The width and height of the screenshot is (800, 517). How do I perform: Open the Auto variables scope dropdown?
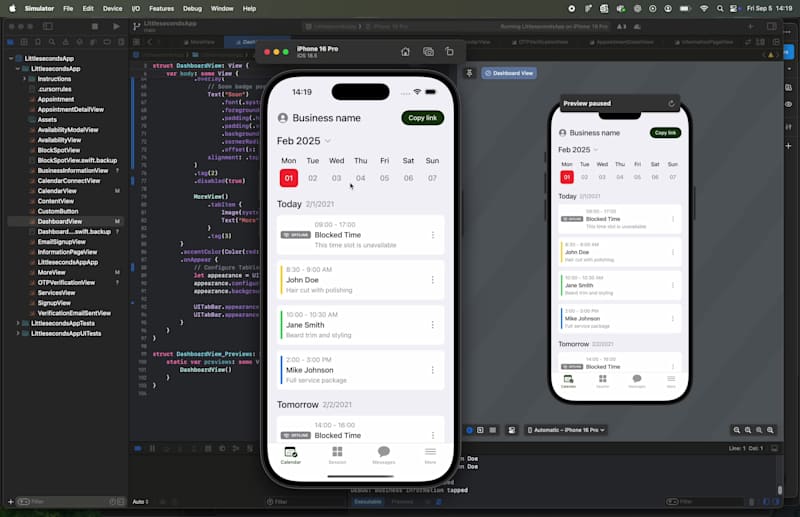[x=140, y=502]
